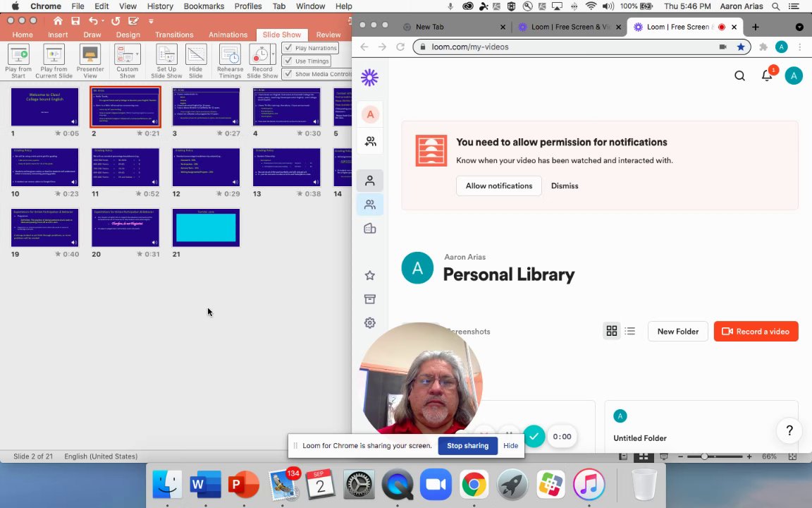Click Stop sharing button

(467, 446)
